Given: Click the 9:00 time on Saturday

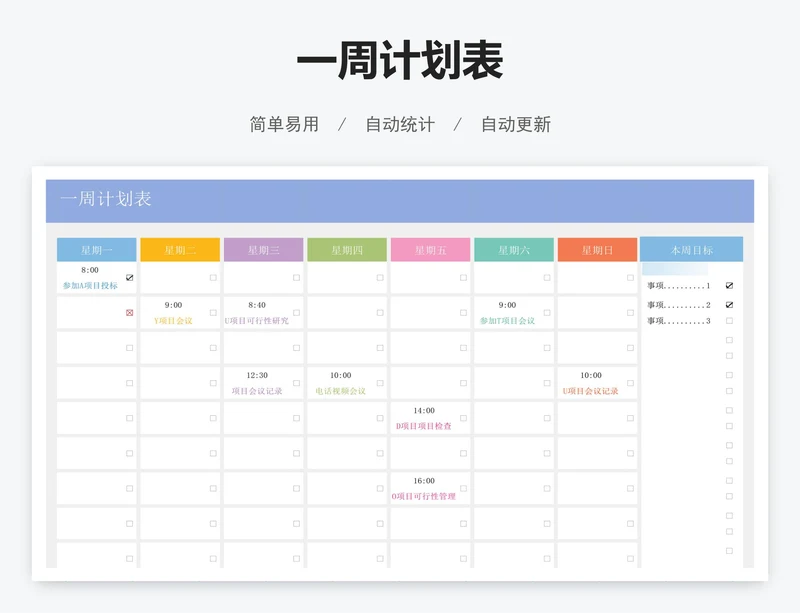Looking at the screenshot, I should pos(508,305).
